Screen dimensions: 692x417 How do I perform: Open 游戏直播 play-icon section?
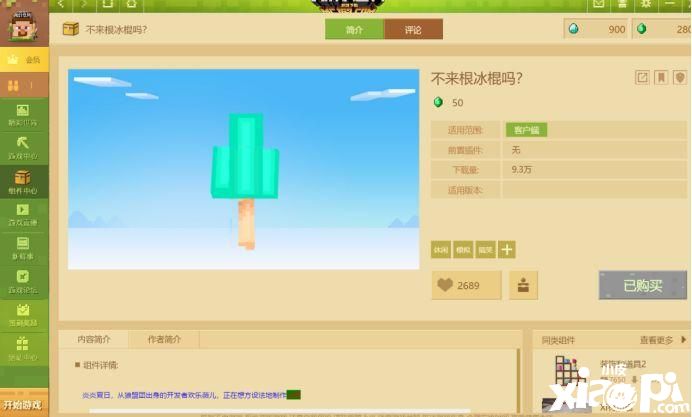pos(24,215)
